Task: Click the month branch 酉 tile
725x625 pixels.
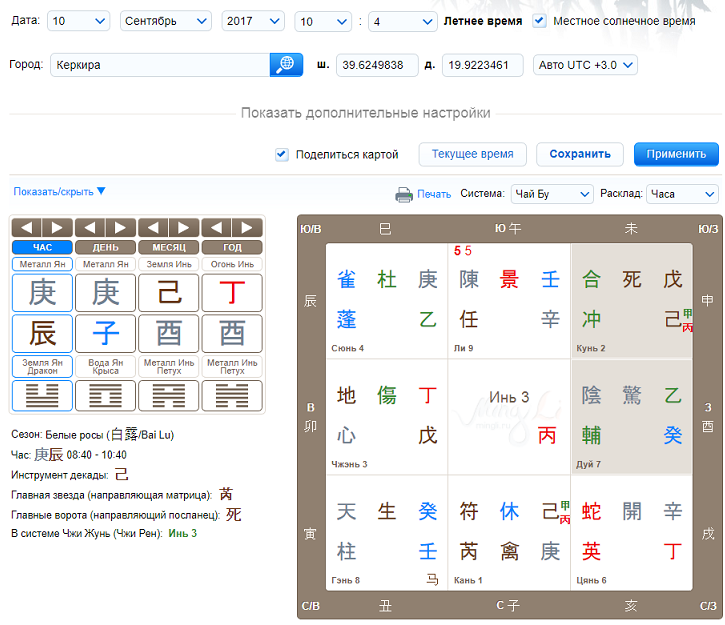Action: tap(169, 333)
